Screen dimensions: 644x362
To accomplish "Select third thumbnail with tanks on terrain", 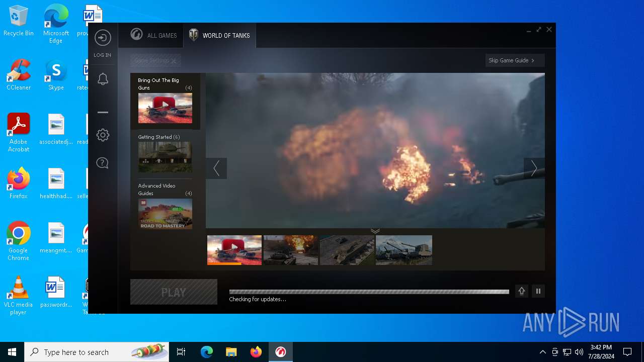I will pyautogui.click(x=347, y=250).
